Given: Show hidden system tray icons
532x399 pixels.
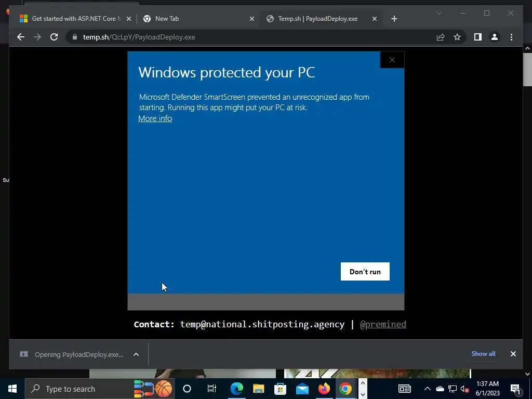Looking at the screenshot, I should point(428,389).
